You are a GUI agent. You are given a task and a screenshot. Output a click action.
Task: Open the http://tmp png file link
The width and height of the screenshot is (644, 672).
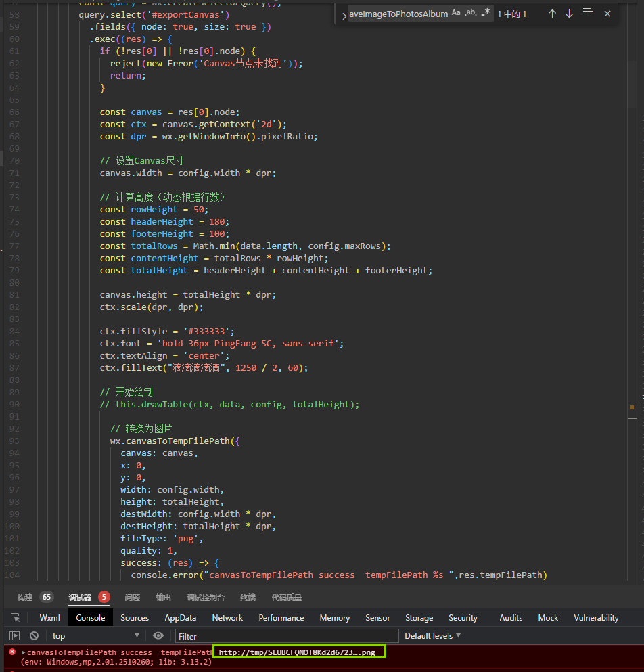(297, 652)
